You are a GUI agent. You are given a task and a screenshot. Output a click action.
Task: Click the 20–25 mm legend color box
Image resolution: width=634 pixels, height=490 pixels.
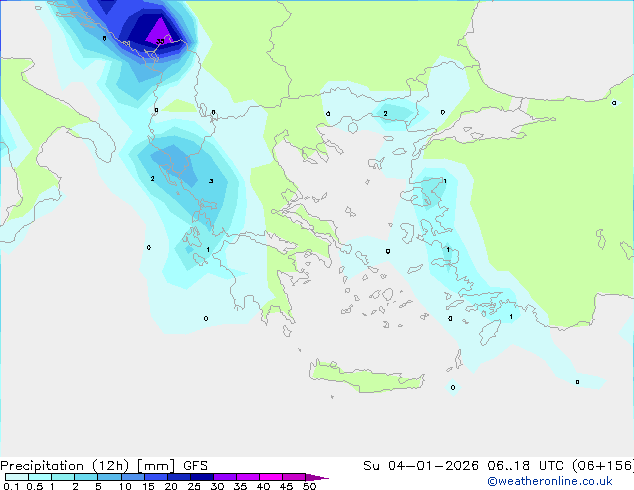[x=178, y=477]
